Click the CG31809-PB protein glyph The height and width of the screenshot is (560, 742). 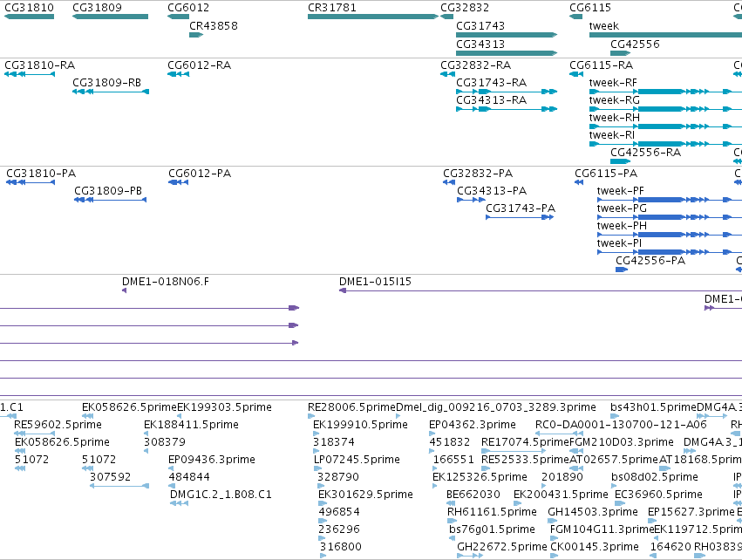[110, 200]
